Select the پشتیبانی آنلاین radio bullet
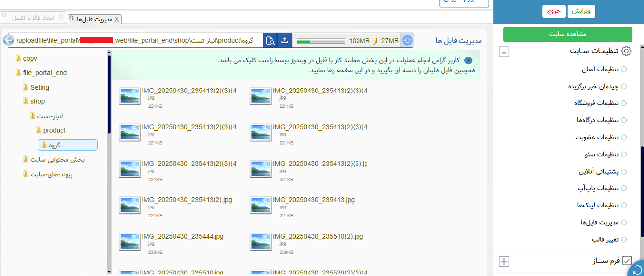 pos(624,172)
